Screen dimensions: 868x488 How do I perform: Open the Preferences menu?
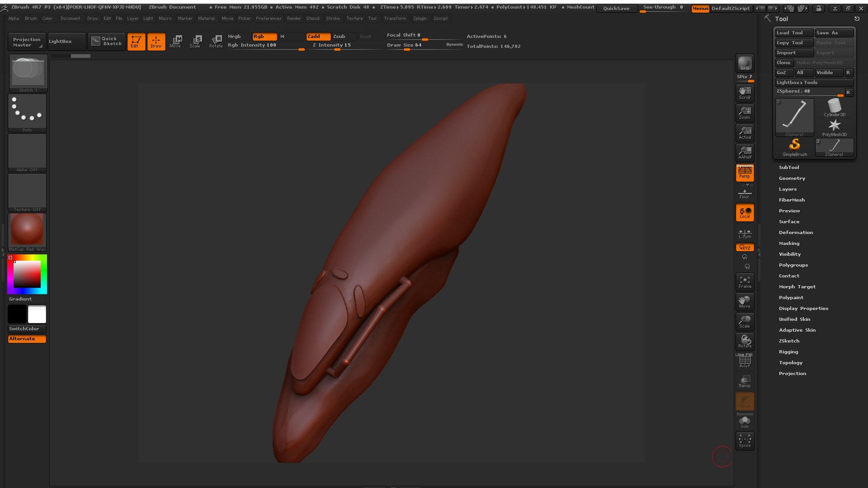(x=269, y=19)
